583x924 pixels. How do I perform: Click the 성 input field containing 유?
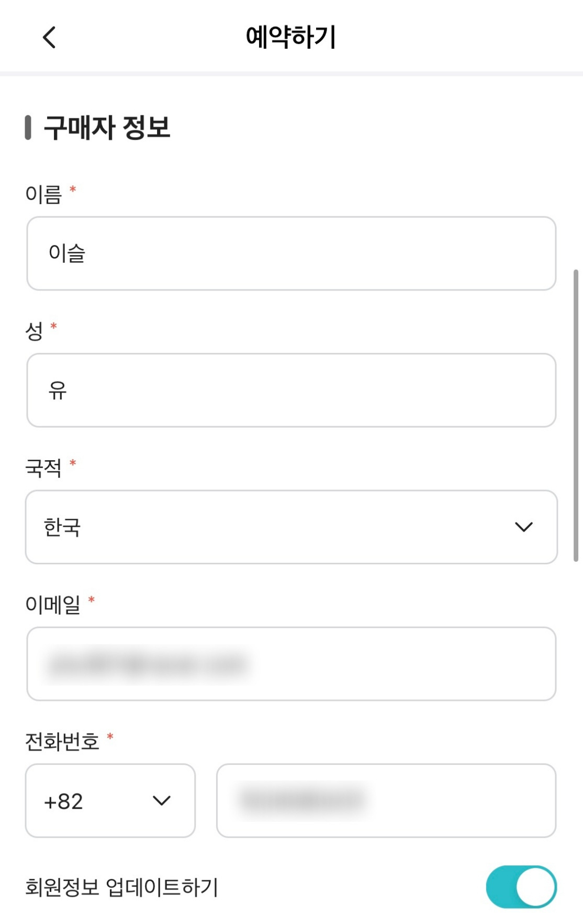(291, 390)
